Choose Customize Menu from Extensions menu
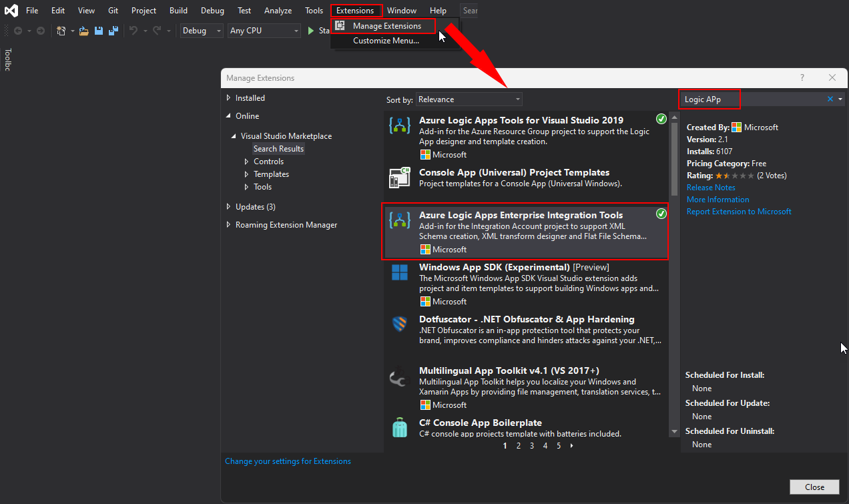Viewport: 849px width, 504px height. point(386,41)
